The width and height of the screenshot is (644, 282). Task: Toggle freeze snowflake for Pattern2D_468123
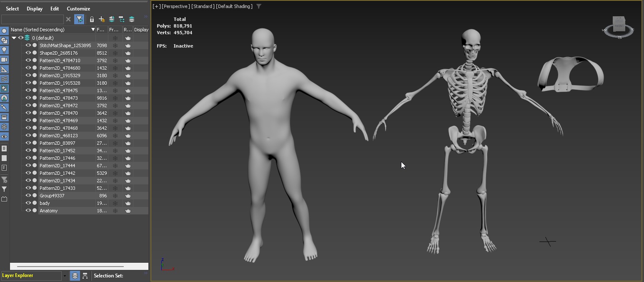point(115,136)
